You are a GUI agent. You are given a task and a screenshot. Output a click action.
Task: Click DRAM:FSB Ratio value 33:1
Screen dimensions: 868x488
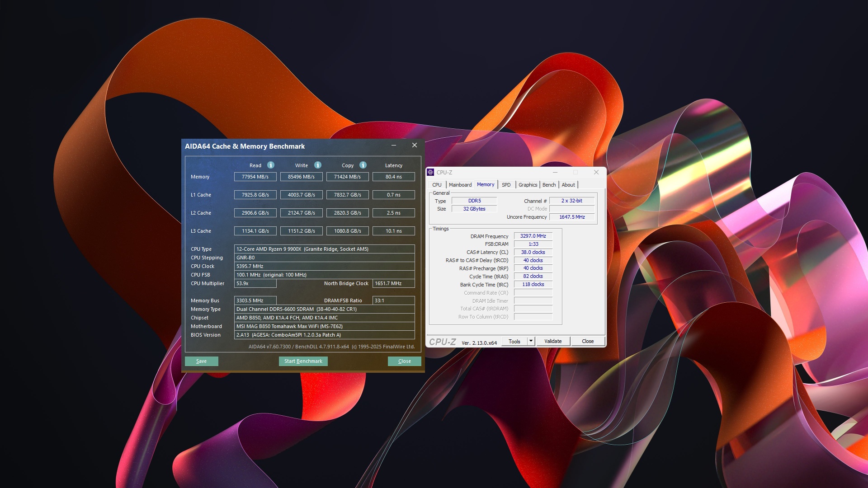(x=394, y=300)
